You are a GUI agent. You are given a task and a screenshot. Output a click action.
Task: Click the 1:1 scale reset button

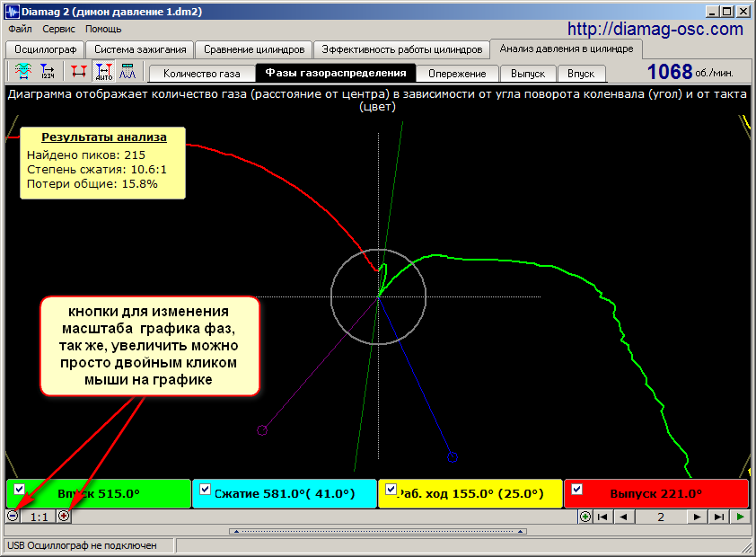[x=39, y=517]
